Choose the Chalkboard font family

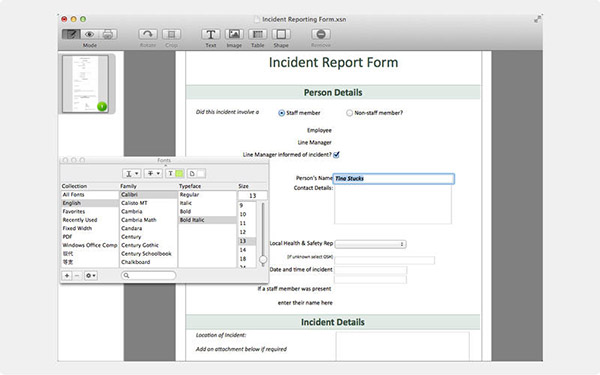point(148,262)
